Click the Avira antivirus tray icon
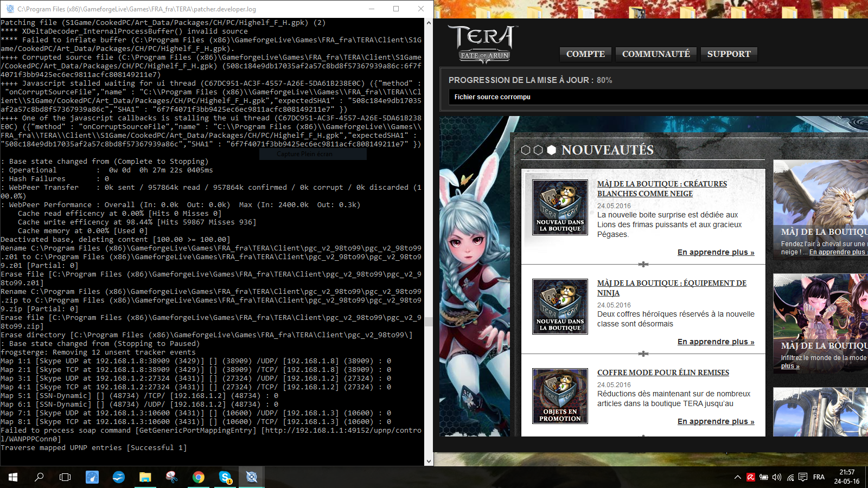The width and height of the screenshot is (868, 488). point(751,477)
